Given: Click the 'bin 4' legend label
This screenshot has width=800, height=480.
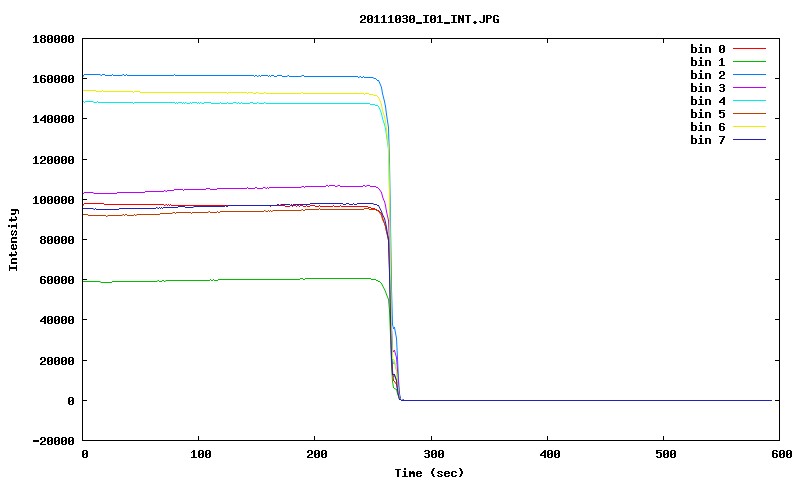Looking at the screenshot, I should click(708, 101).
